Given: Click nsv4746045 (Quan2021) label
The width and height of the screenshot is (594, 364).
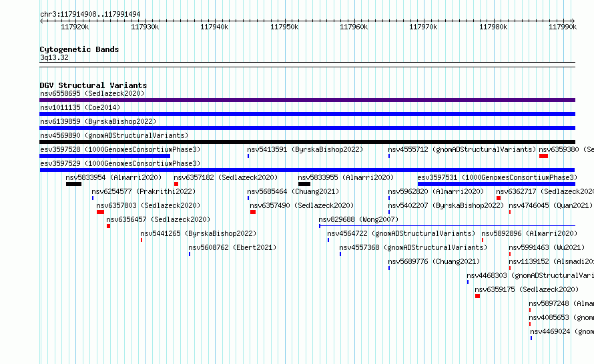Looking at the screenshot, I should (x=551, y=205).
